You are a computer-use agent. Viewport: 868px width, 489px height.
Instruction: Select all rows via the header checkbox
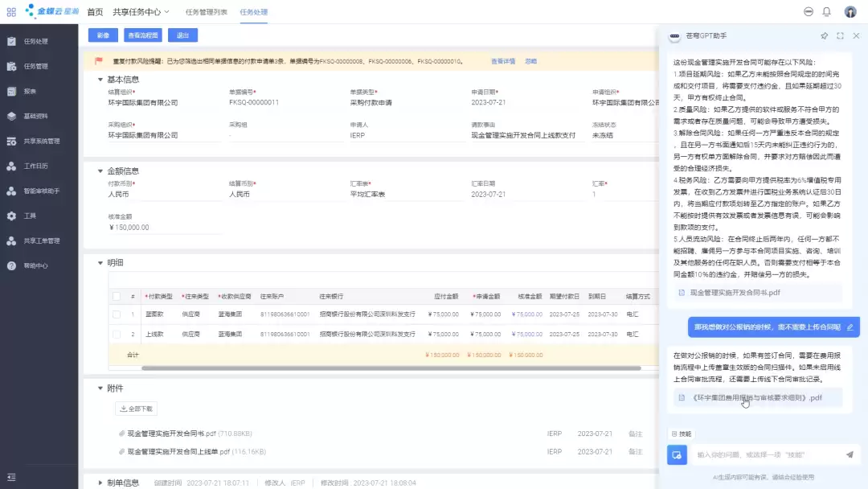pyautogui.click(x=117, y=296)
